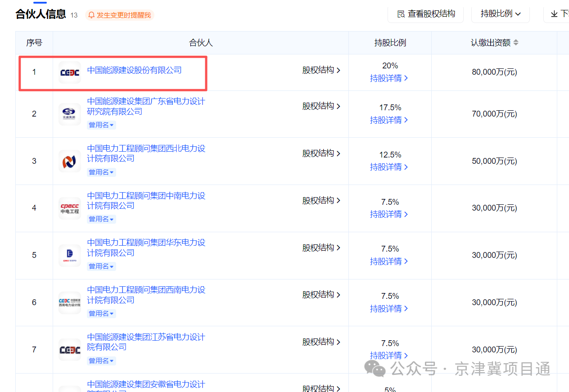Expand 曾用名 for 华东电力设计院

(x=101, y=266)
